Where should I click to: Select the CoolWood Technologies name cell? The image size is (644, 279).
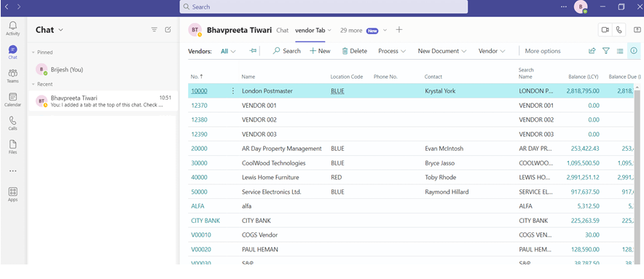[273, 162]
